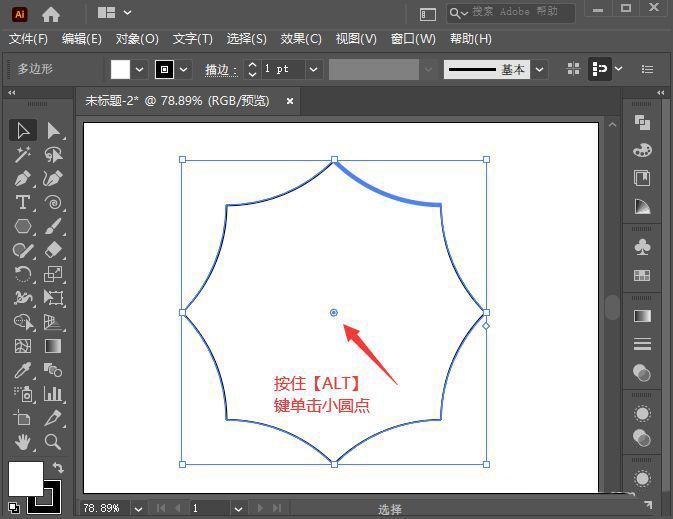Open the Transparency panel

click(642, 373)
